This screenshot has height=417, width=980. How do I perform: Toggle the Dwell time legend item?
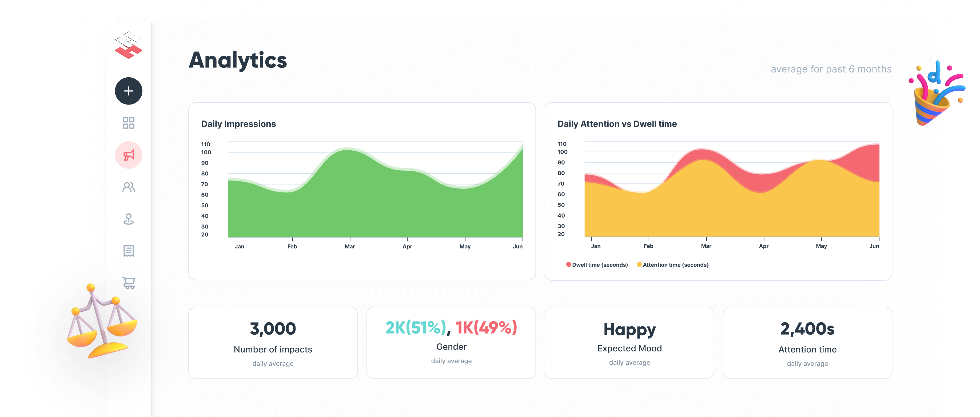point(600,265)
